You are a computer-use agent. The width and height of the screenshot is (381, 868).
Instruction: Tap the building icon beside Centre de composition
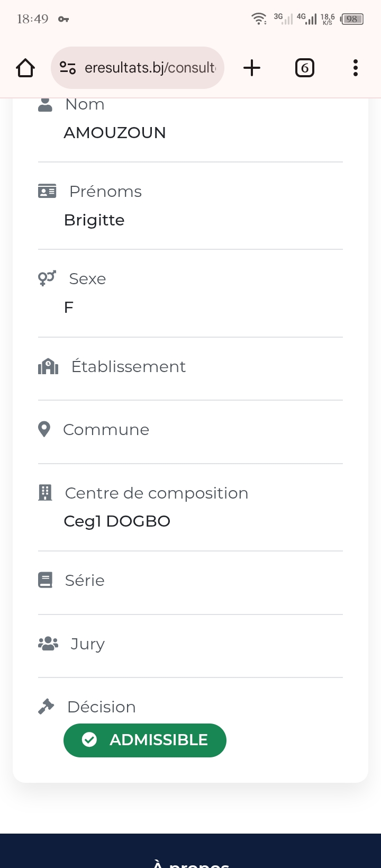[46, 493]
